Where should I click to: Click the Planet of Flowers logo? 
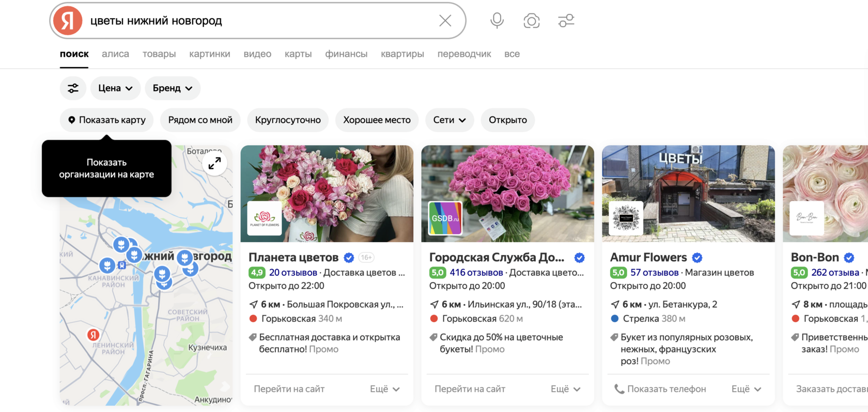[265, 218]
